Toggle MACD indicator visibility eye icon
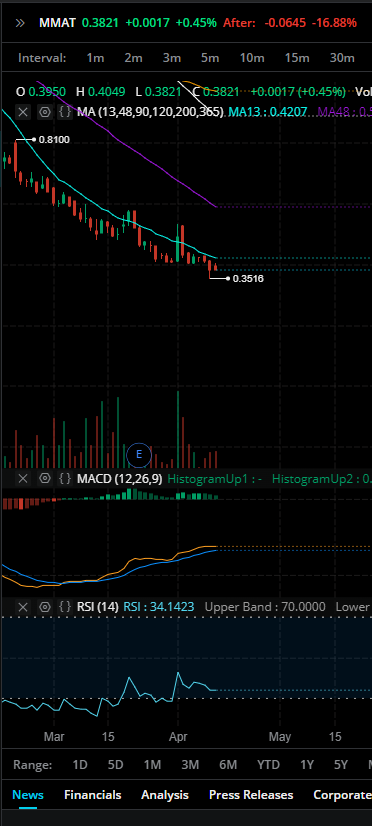Screen dimensions: 372x826 [x=45, y=478]
